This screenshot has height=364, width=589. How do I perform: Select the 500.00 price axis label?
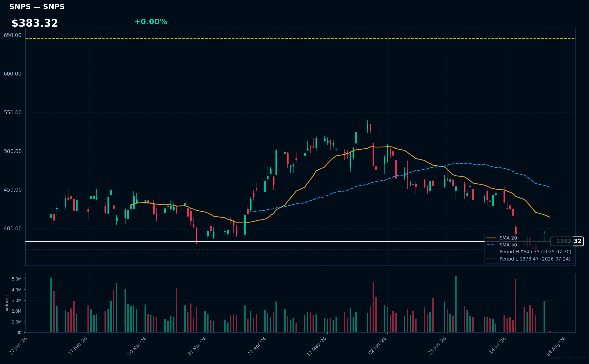point(13,151)
